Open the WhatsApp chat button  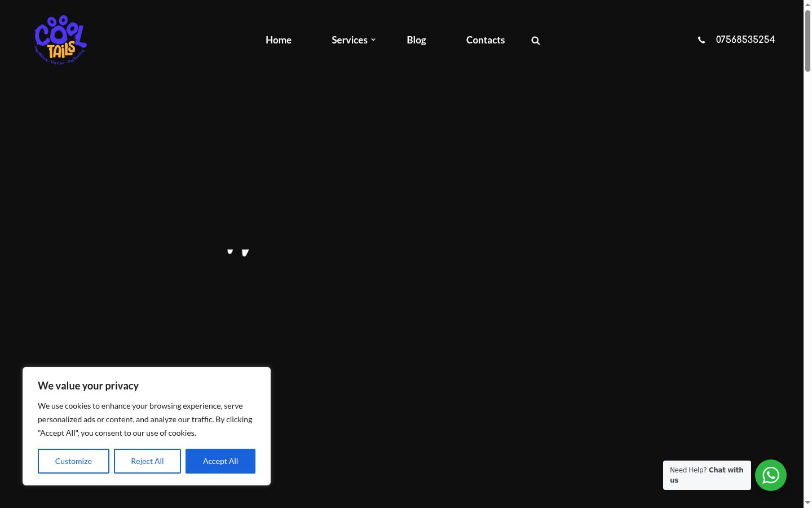click(x=771, y=475)
